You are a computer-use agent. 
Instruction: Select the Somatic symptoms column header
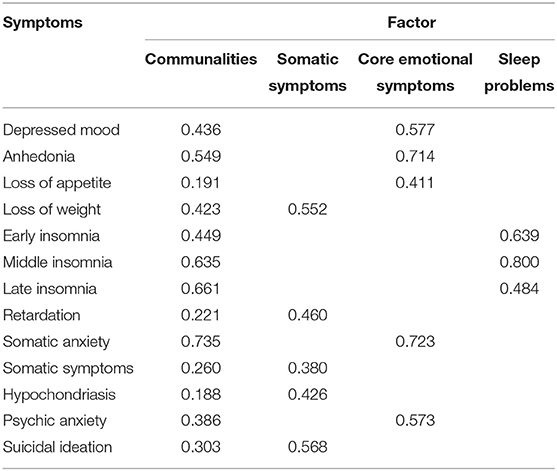[308, 72]
